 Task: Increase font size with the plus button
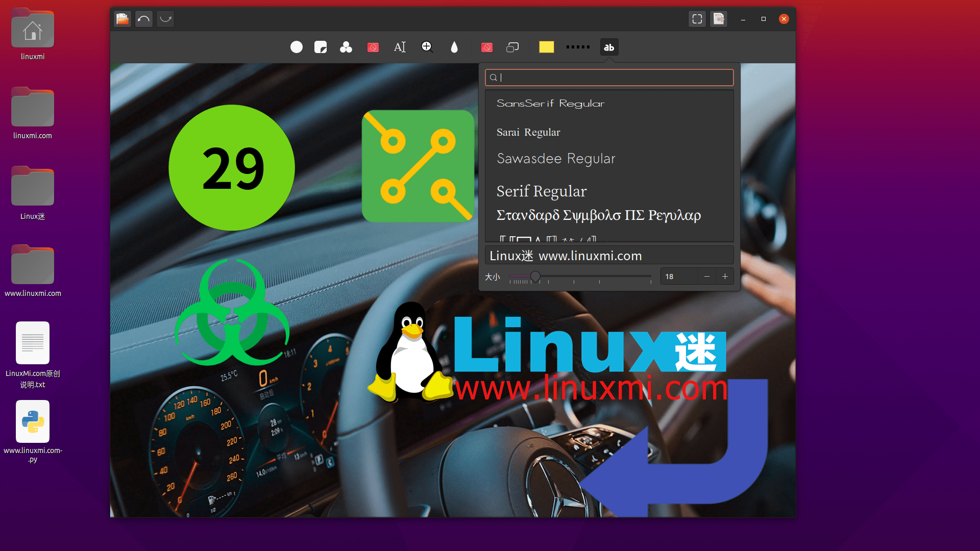pos(725,276)
